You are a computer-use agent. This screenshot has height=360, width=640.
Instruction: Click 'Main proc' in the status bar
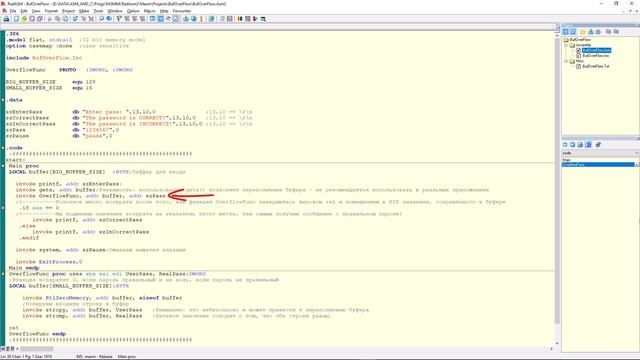point(127,356)
